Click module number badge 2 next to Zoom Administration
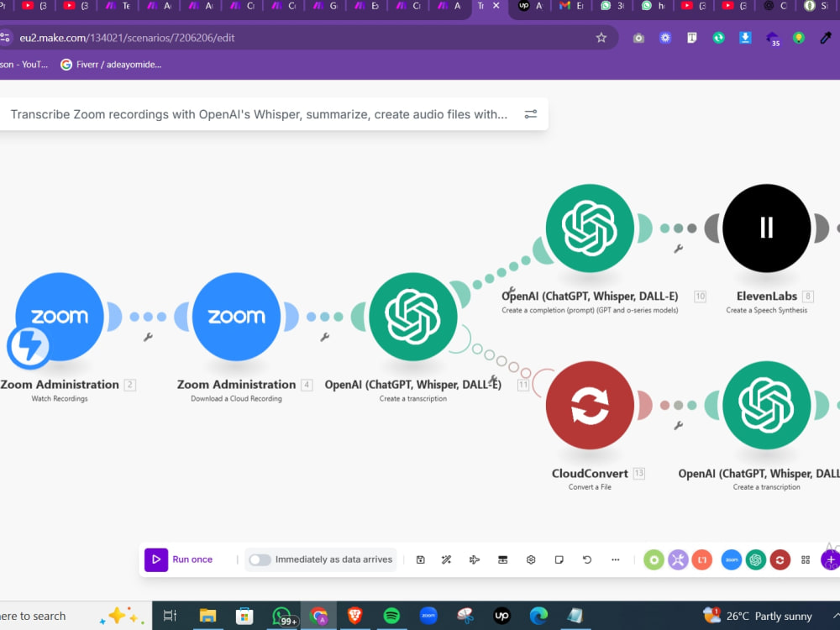Screen dimensions: 840x630 (x=129, y=385)
